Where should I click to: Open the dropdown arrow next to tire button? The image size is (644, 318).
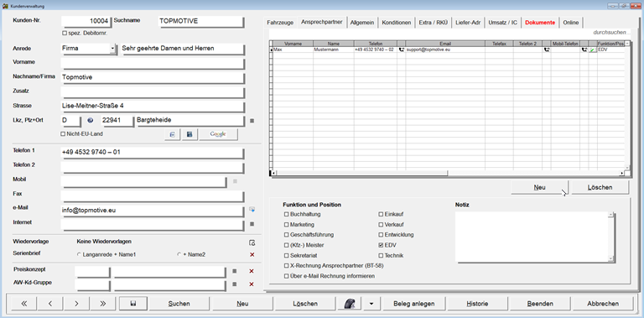371,304
